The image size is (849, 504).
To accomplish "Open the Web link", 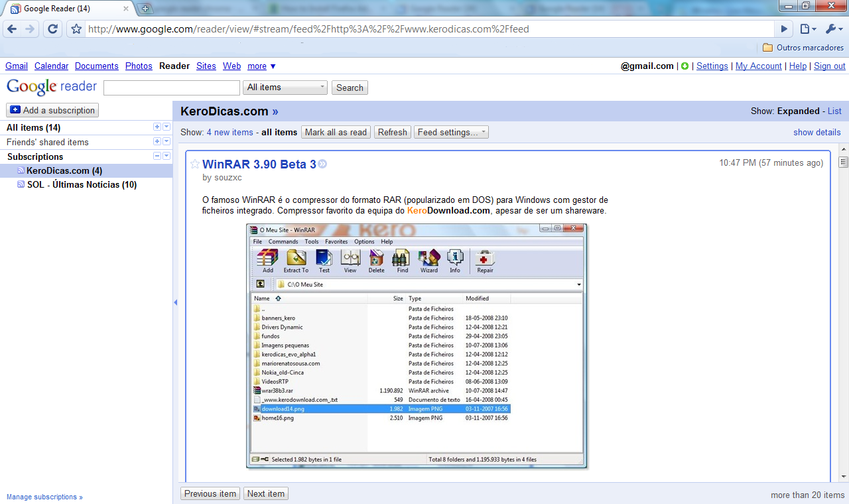I will click(231, 66).
